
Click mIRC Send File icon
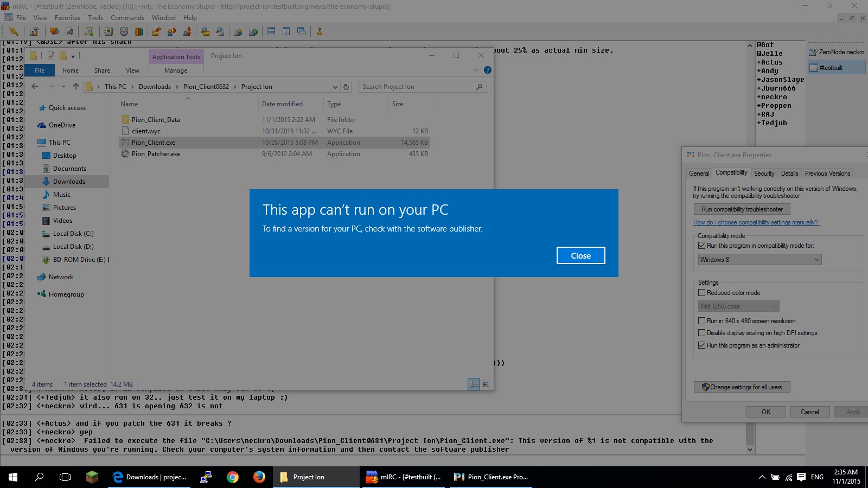pyautogui.click(x=156, y=31)
